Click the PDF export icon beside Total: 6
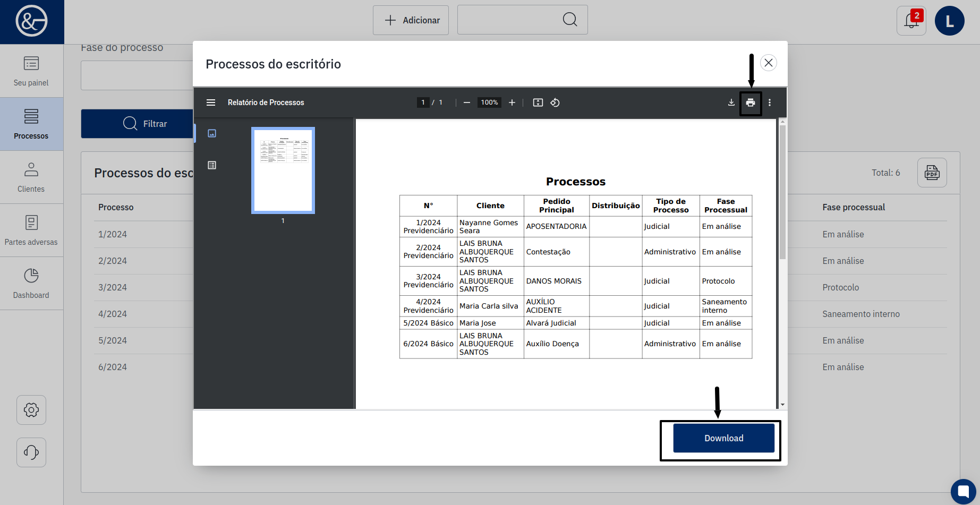This screenshot has width=980, height=505. point(932,173)
